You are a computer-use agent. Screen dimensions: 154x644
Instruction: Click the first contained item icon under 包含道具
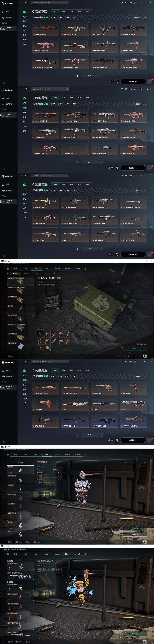pos(40,334)
